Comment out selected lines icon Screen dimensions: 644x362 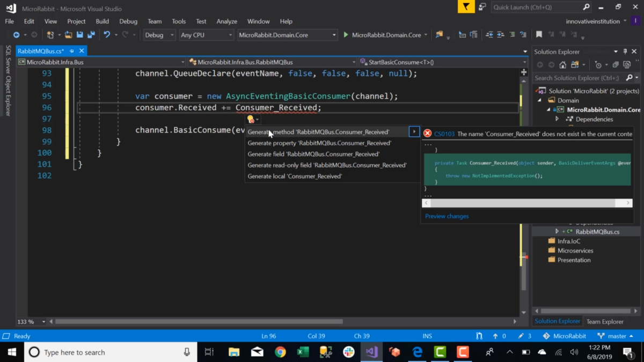[x=512, y=35]
